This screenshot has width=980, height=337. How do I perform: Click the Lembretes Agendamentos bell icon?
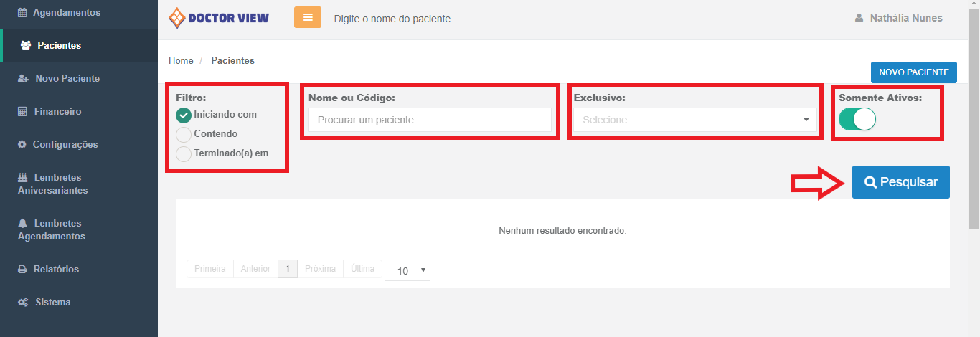(22, 224)
